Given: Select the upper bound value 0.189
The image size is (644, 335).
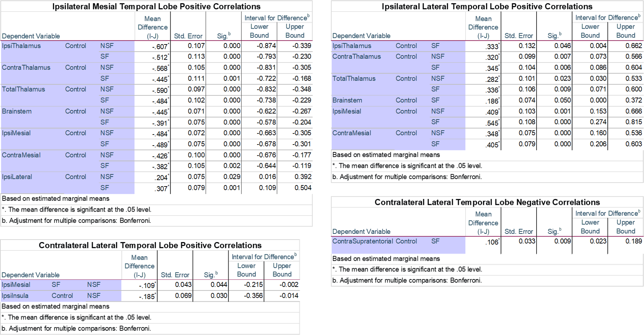Looking at the screenshot, I should (x=633, y=241).
